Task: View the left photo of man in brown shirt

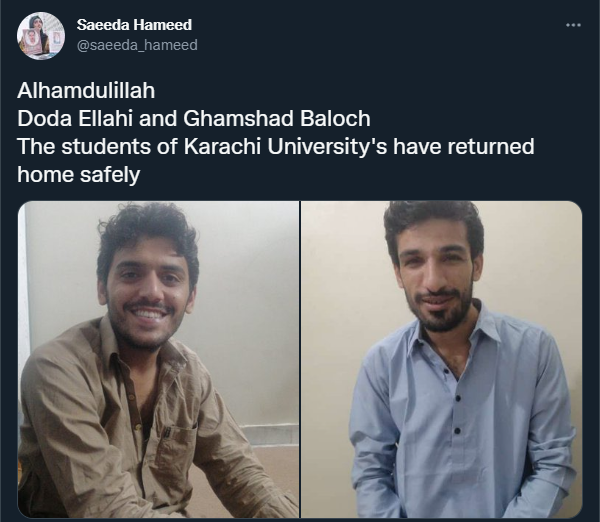Action: 158,359
